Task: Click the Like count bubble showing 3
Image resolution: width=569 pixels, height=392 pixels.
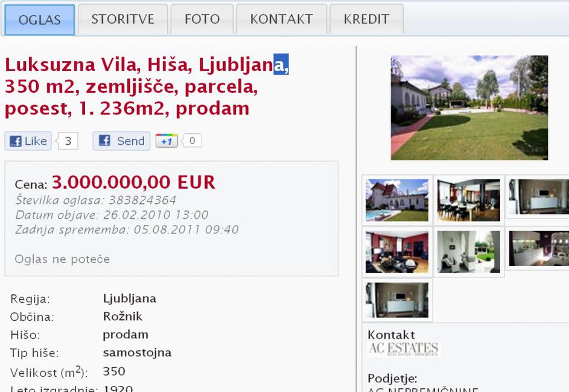Action: [68, 141]
